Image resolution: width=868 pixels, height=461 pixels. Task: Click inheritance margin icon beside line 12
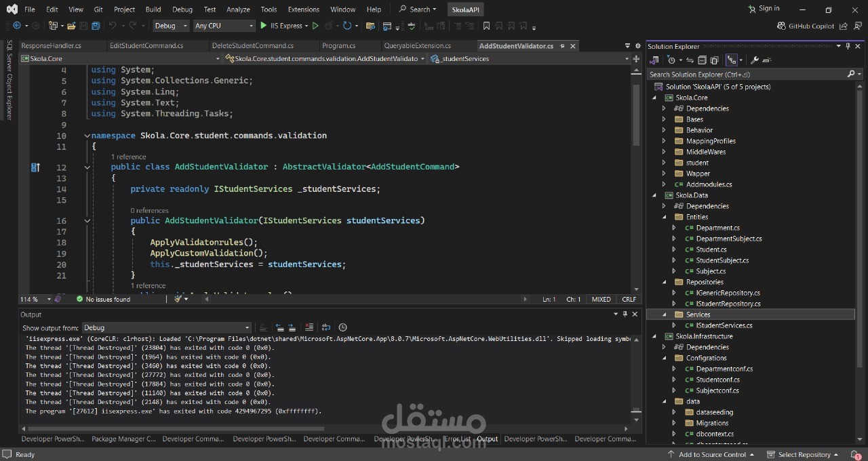coord(35,167)
